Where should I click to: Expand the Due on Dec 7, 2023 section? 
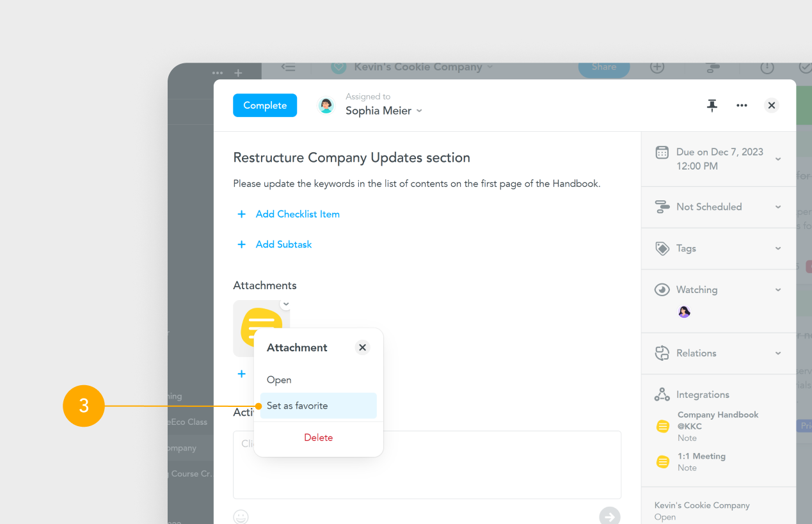(x=778, y=159)
